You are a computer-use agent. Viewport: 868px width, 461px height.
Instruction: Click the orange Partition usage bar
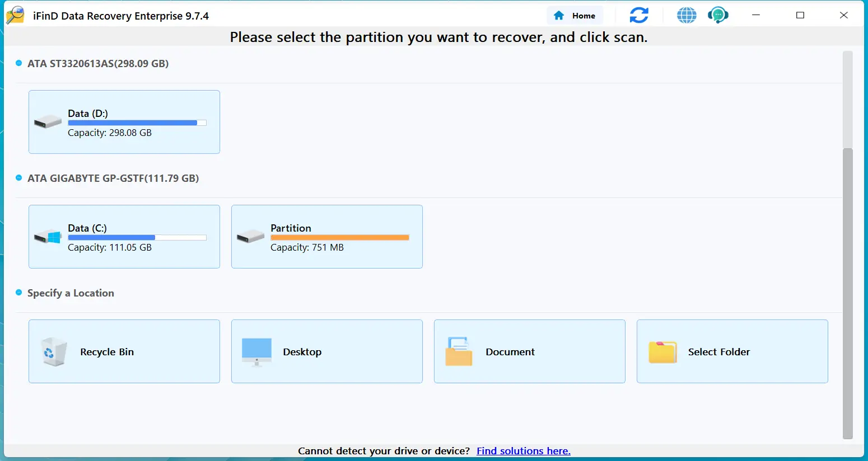(x=340, y=238)
